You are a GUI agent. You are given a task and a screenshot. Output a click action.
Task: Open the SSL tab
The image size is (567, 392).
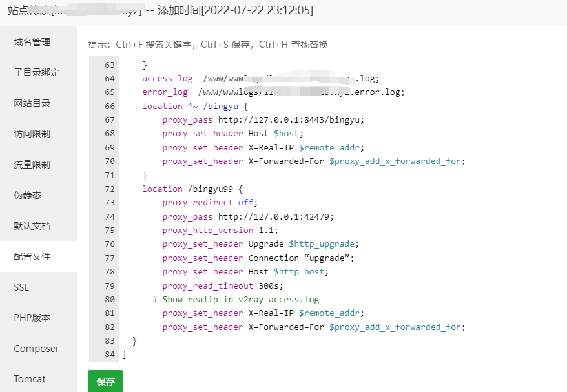point(21,287)
